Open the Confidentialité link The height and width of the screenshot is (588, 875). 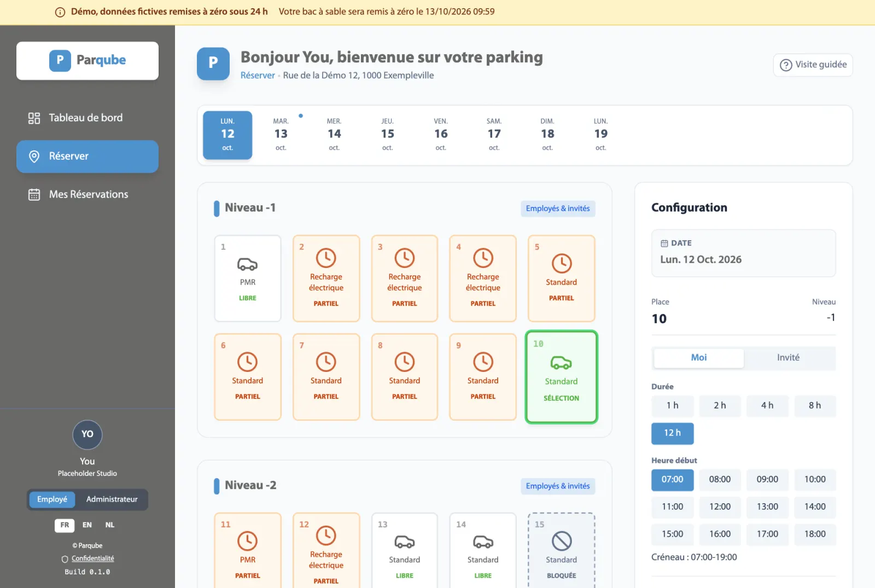pyautogui.click(x=93, y=558)
